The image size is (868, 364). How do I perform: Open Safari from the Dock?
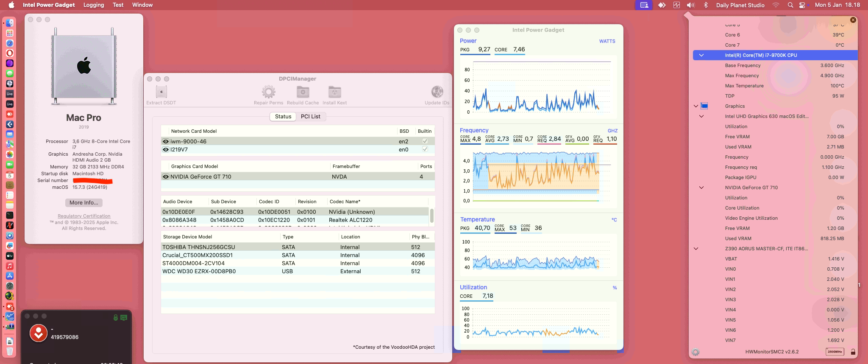pos(9,43)
